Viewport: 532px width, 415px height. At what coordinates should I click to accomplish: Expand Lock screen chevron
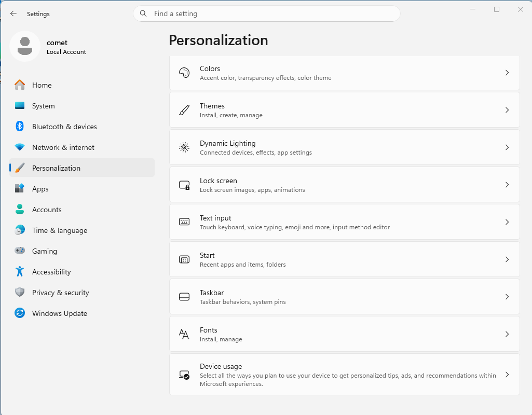[x=507, y=185]
